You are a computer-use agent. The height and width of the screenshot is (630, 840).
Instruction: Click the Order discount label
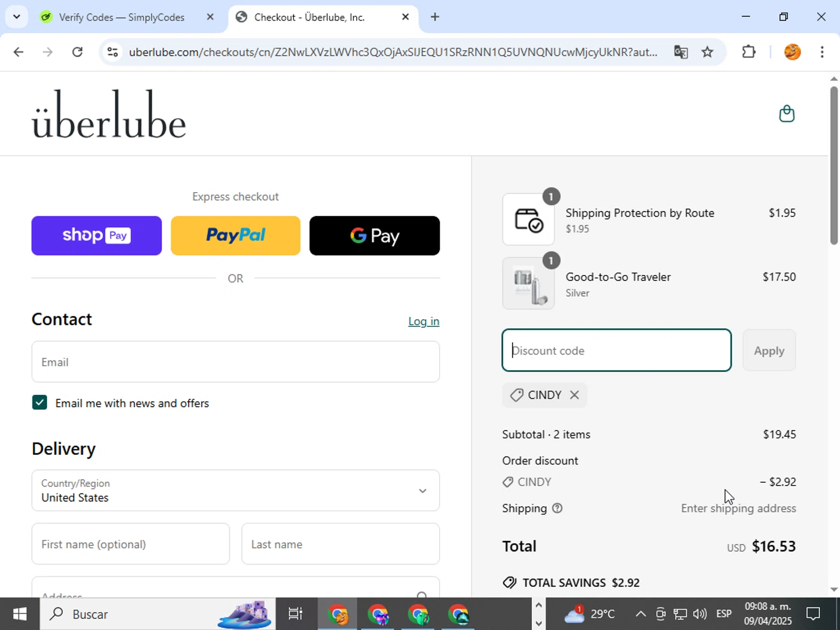[x=540, y=461]
